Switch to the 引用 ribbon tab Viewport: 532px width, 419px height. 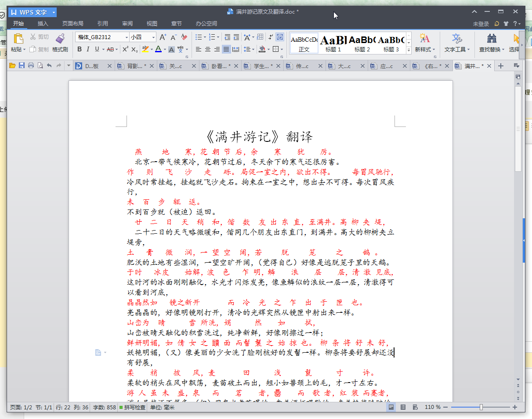tap(103, 24)
